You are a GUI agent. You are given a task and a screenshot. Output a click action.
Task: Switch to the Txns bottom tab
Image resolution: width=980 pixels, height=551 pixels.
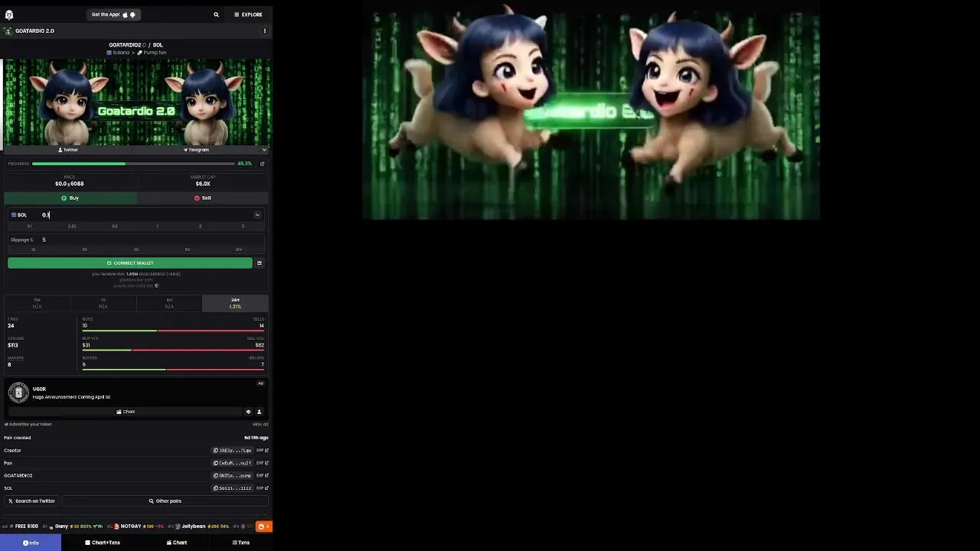tap(241, 543)
